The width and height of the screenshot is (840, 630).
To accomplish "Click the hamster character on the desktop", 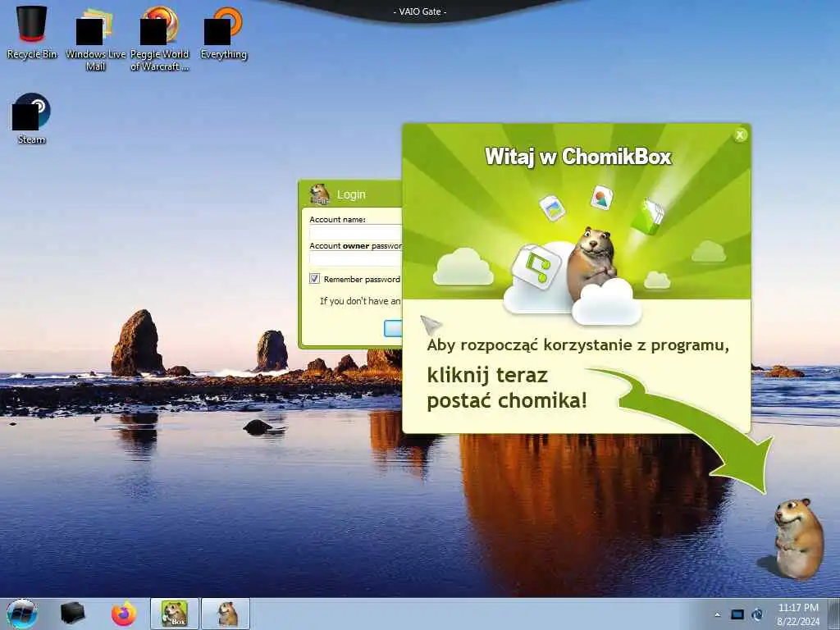I will coord(798,538).
